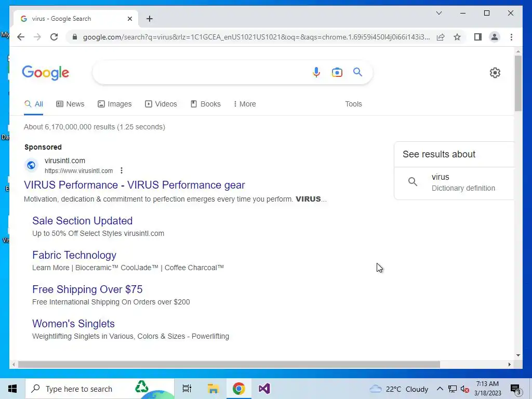Click the virusintl.com site name
This screenshot has height=399, width=532.
coord(65,161)
